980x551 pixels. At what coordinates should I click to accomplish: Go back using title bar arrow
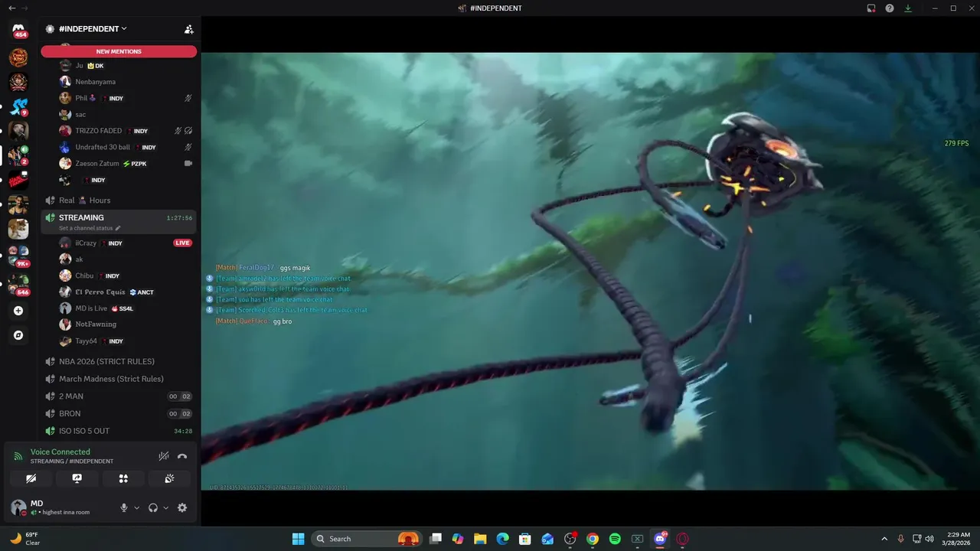(11, 8)
